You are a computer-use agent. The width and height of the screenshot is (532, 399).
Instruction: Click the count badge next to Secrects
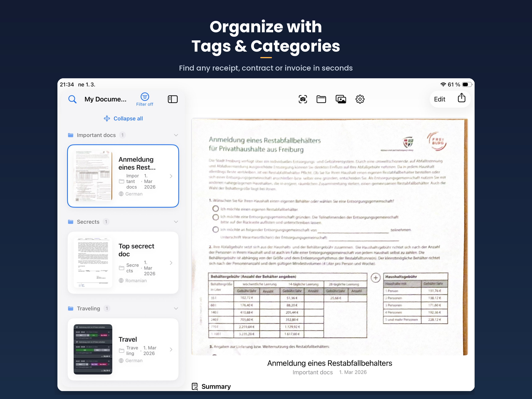click(x=106, y=222)
